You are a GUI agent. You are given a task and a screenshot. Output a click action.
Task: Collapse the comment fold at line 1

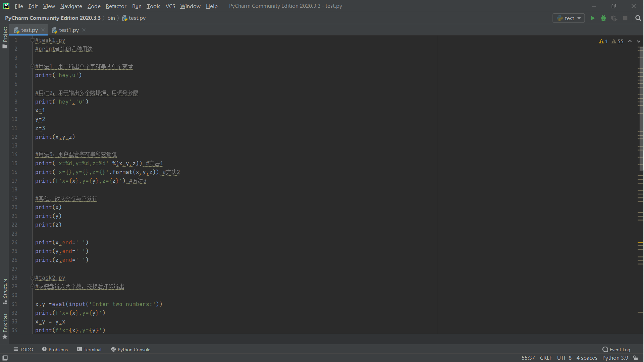pos(32,40)
